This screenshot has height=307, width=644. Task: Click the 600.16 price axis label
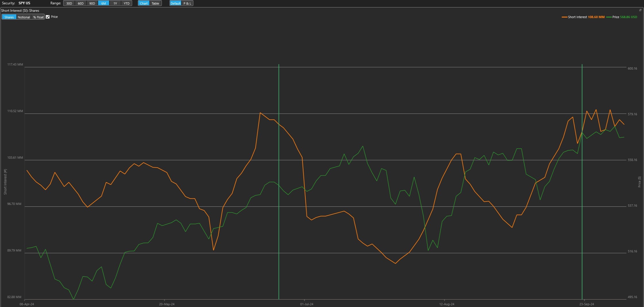pyautogui.click(x=632, y=69)
